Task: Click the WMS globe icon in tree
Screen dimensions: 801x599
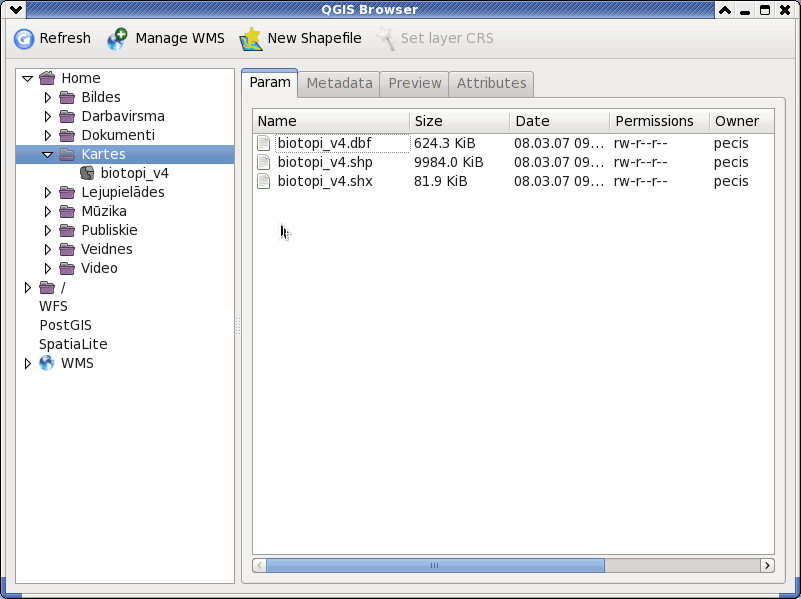Action: (x=46, y=363)
